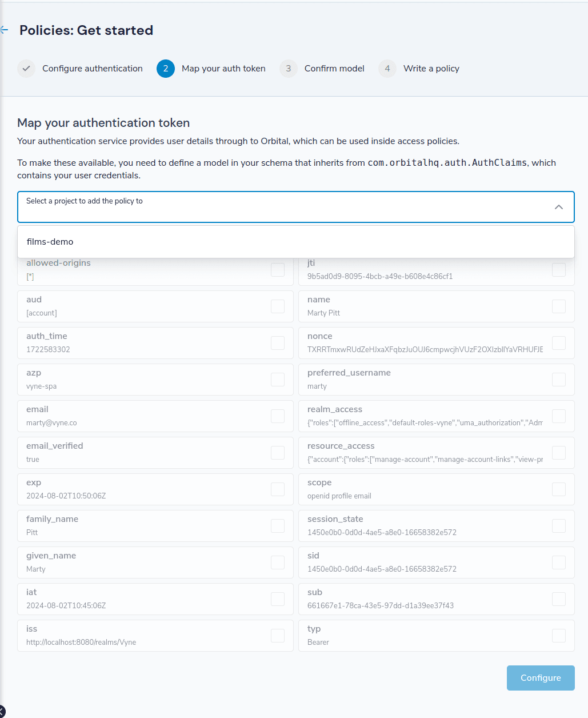
Task: Click the dark circular icon at bottom-left corner
Action: click(x=1, y=712)
